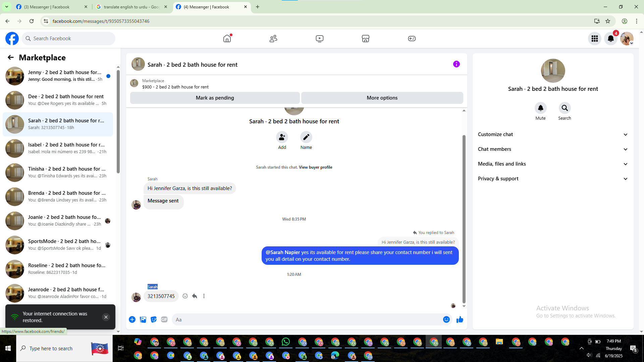The height and width of the screenshot is (362, 644).
Task: Click More options button
Action: 382,98
